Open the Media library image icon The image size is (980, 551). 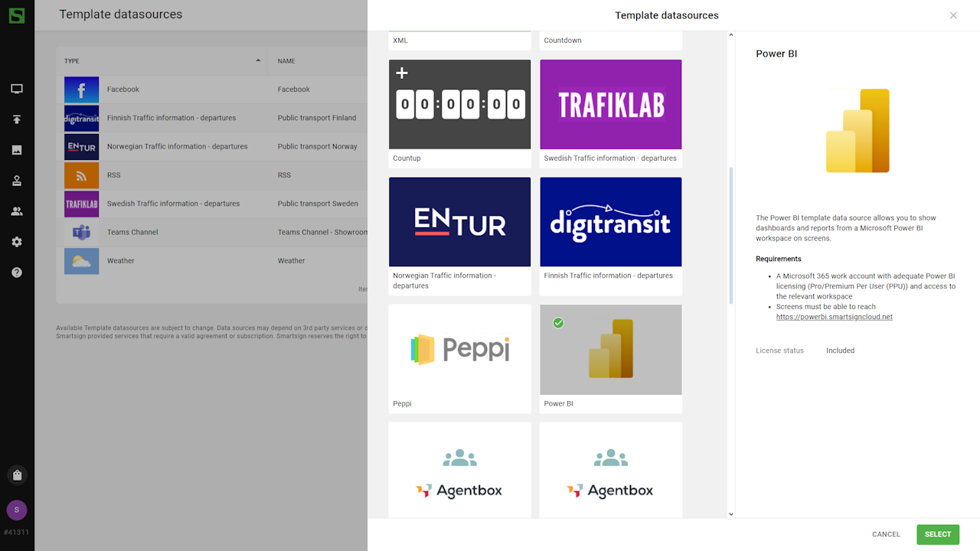17,151
